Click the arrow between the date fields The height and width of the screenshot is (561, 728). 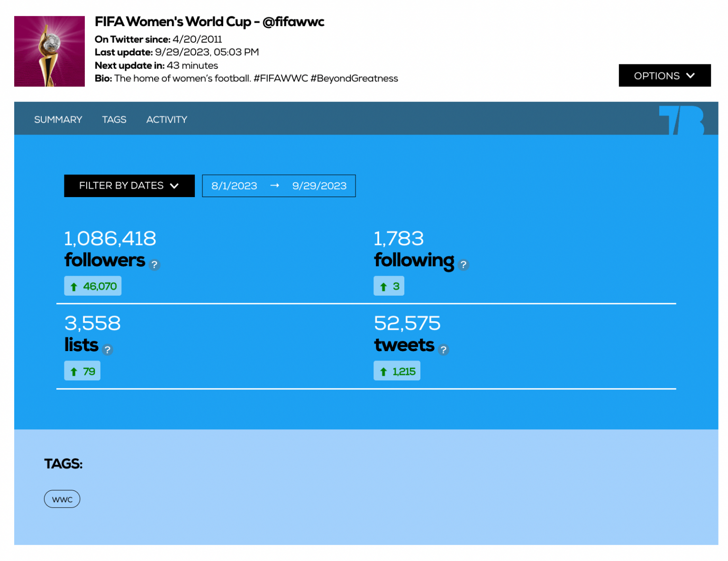tap(275, 186)
